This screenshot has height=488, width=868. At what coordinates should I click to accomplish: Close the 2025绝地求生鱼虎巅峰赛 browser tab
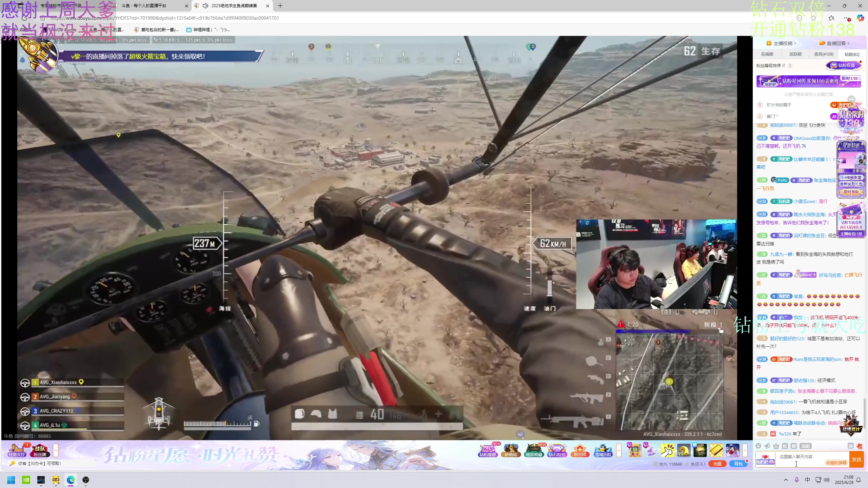point(268,6)
